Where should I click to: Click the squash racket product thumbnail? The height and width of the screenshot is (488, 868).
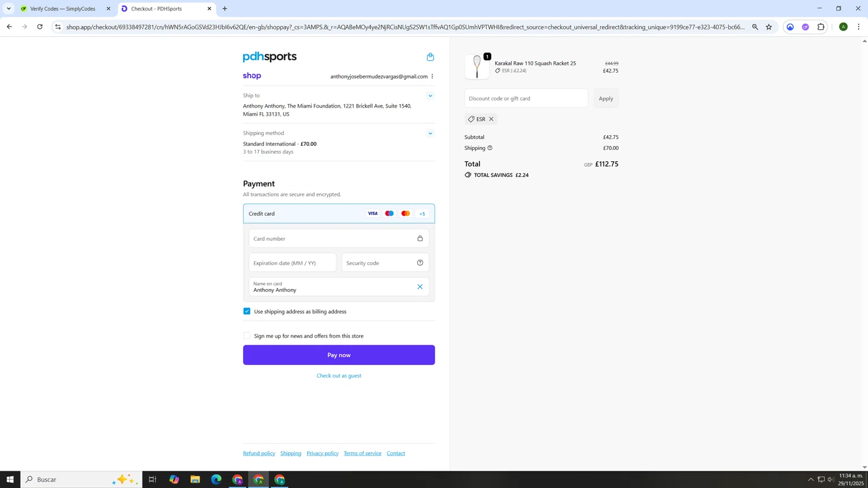point(477,67)
